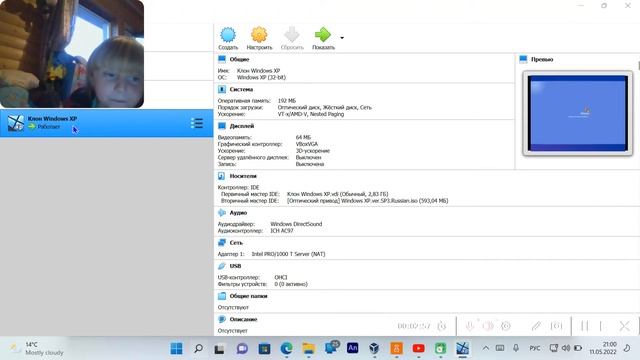This screenshot has width=640, height=360.
Task: Open the Сеть (Network) section header
Action: (236, 242)
